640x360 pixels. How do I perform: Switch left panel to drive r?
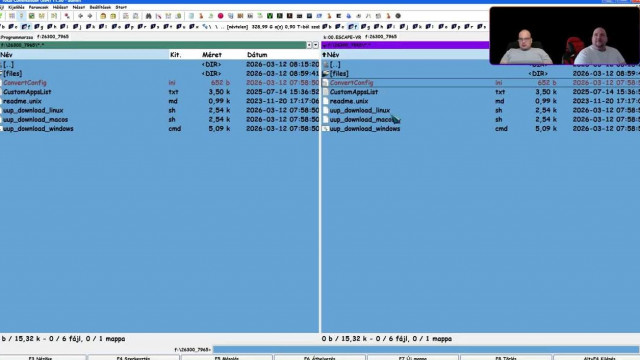tap(142, 27)
